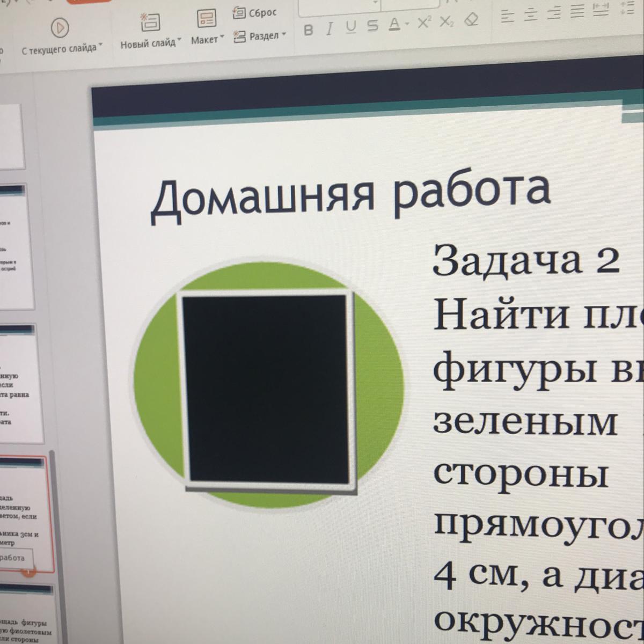Image resolution: width=644 pixels, height=644 pixels.
Task: Click the line spacing icon
Action: click(x=626, y=6)
